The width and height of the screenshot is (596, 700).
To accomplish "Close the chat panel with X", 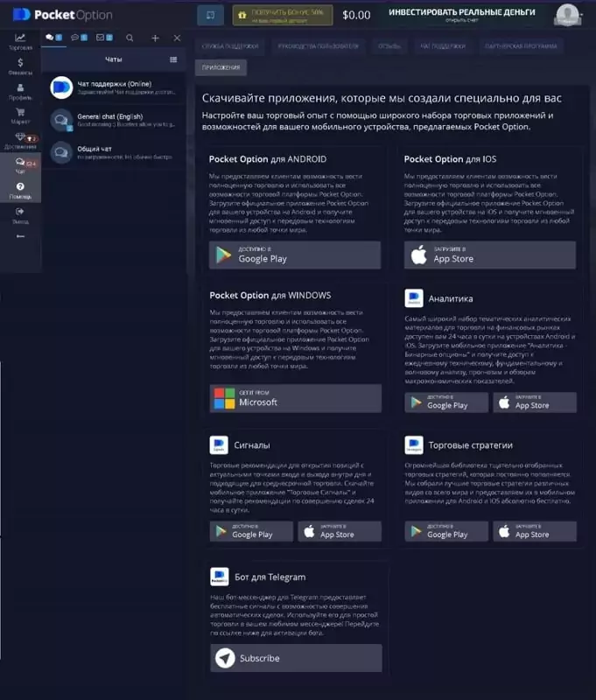I will pos(177,38).
